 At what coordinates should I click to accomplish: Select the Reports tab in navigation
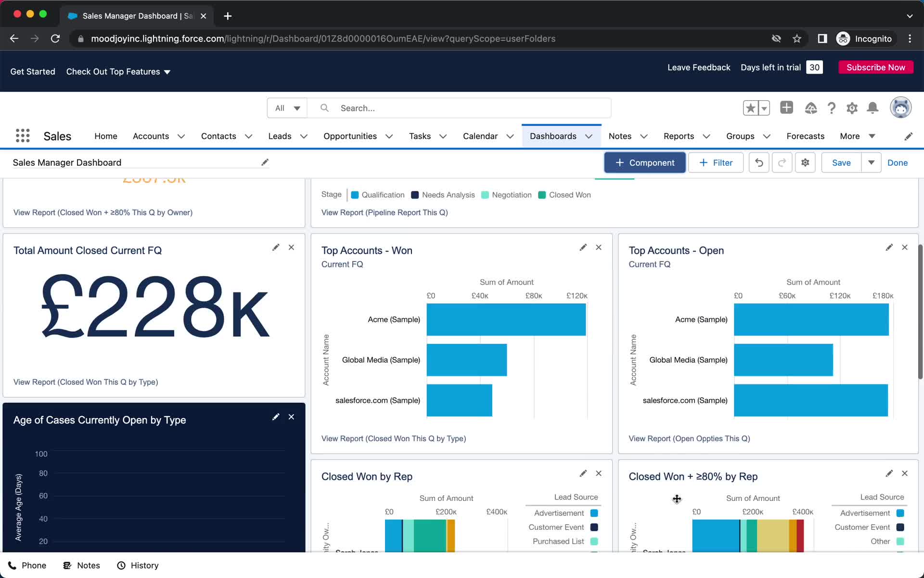(679, 136)
